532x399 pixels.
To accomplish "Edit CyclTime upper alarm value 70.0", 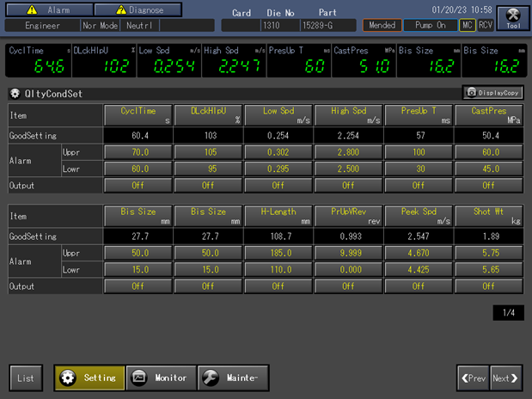I will [x=138, y=152].
